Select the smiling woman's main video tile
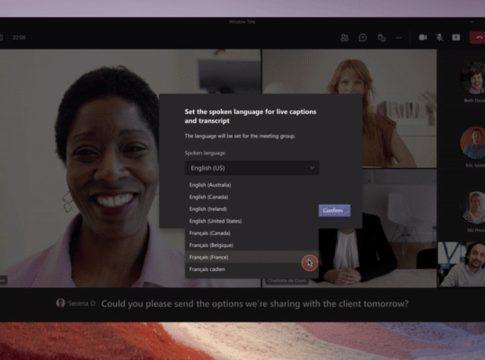This screenshot has height=360, width=485. click(x=130, y=168)
